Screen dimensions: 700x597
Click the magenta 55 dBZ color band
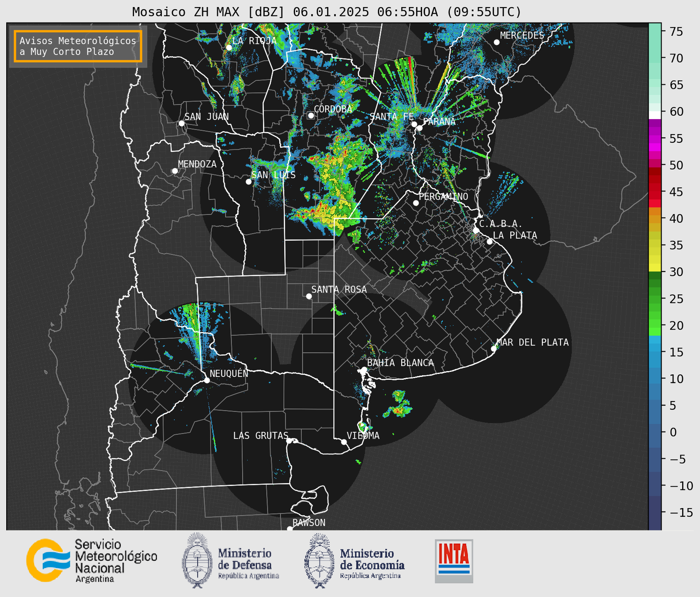655,138
